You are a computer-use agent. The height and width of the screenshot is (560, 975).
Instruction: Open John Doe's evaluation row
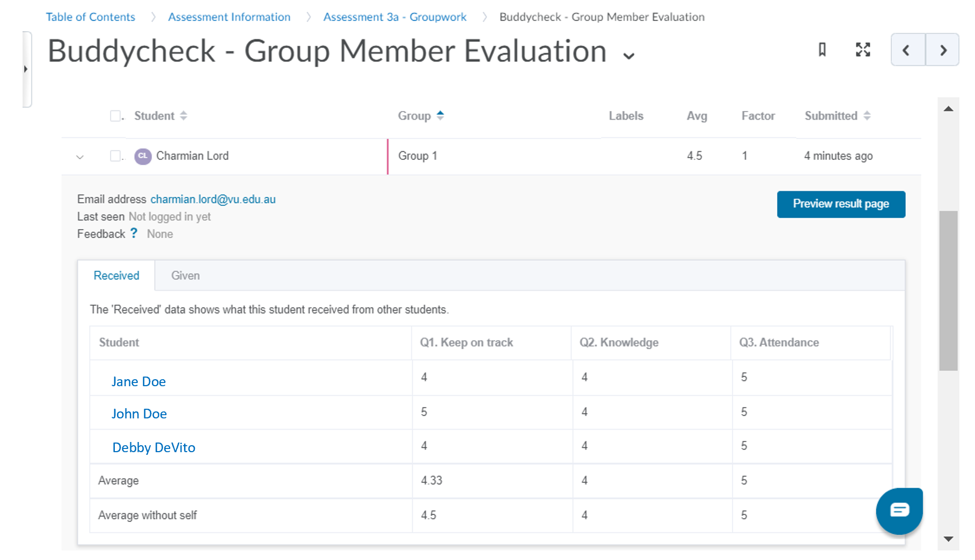coord(139,414)
